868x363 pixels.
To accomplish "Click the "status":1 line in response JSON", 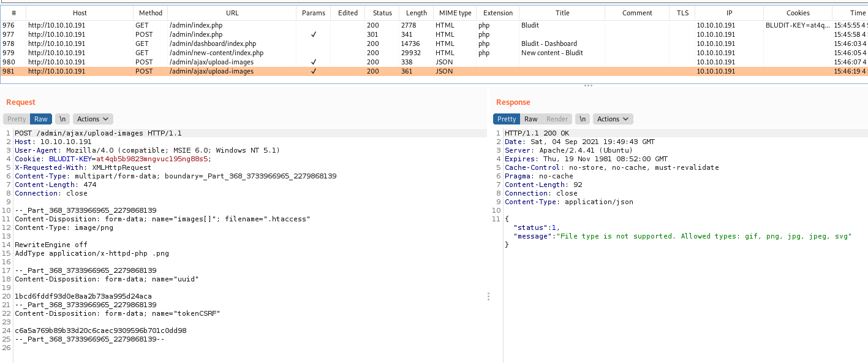I will pos(537,227).
